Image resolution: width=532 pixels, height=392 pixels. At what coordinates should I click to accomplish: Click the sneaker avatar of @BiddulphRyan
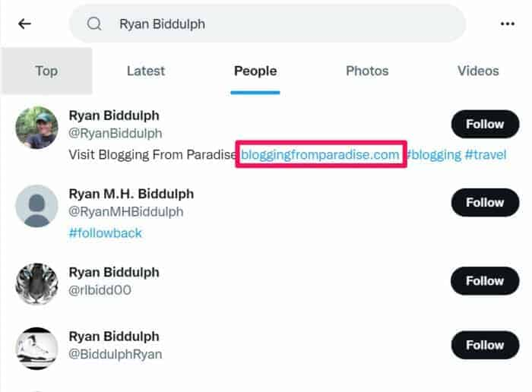36,348
